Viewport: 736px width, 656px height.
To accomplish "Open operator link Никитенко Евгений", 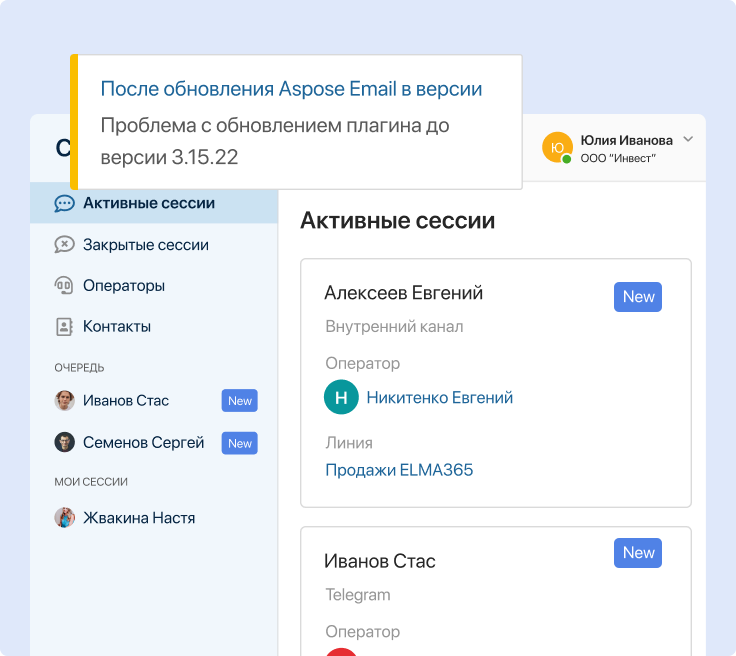I will (439, 397).
